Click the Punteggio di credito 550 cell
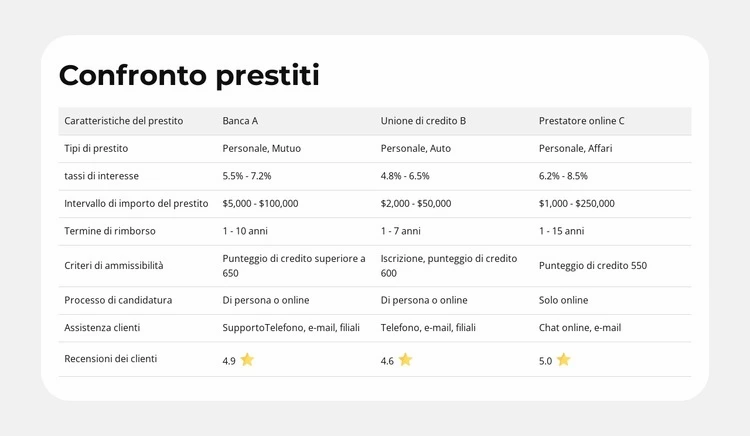This screenshot has width=750, height=436. 592,266
